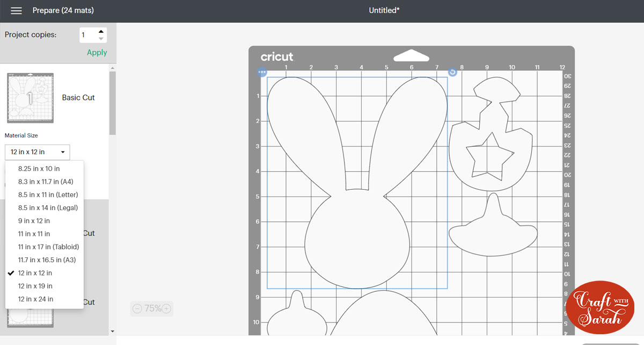Pick 11 in x 17 in (Tabloid)
644x345 pixels.
coord(48,247)
